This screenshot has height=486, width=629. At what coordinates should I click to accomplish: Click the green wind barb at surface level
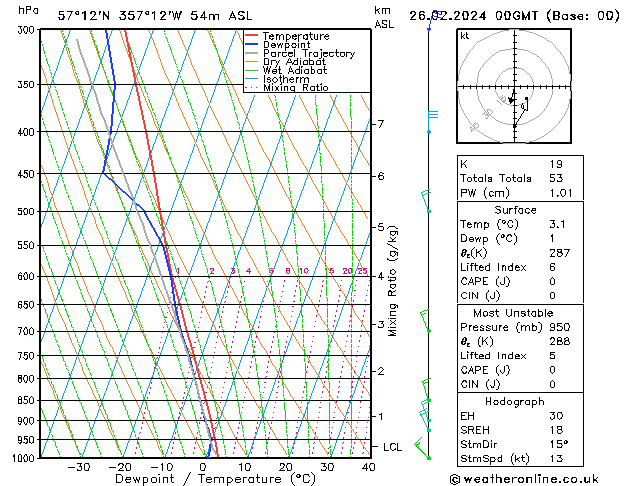point(422,449)
